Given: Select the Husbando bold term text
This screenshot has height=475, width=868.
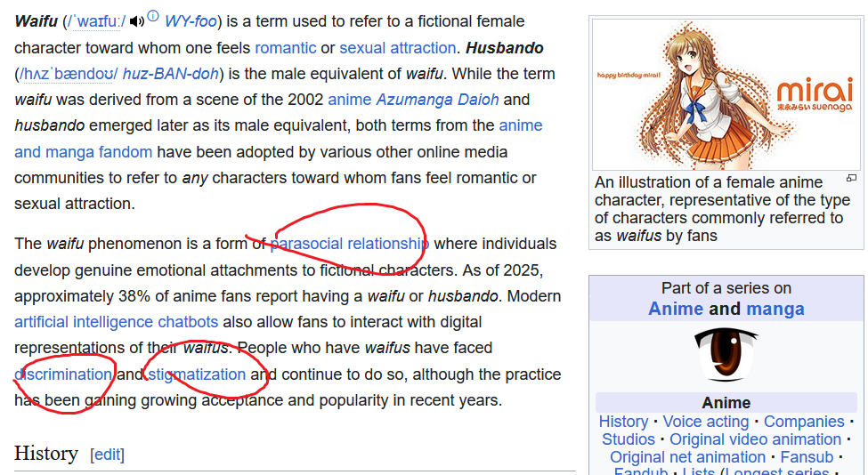Looking at the screenshot, I should point(505,48).
